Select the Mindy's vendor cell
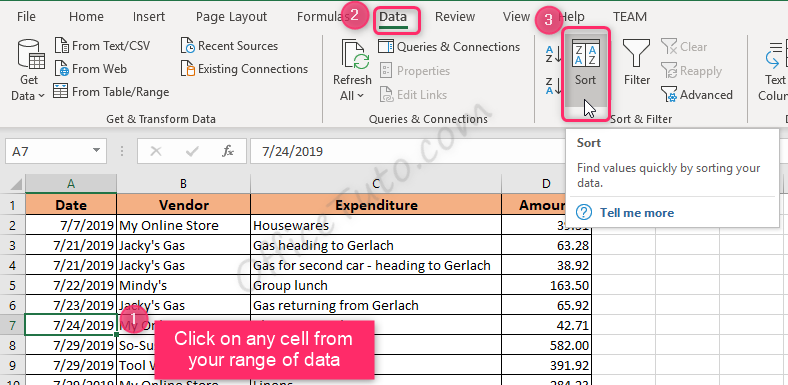This screenshot has height=385, width=788. pyautogui.click(x=183, y=285)
